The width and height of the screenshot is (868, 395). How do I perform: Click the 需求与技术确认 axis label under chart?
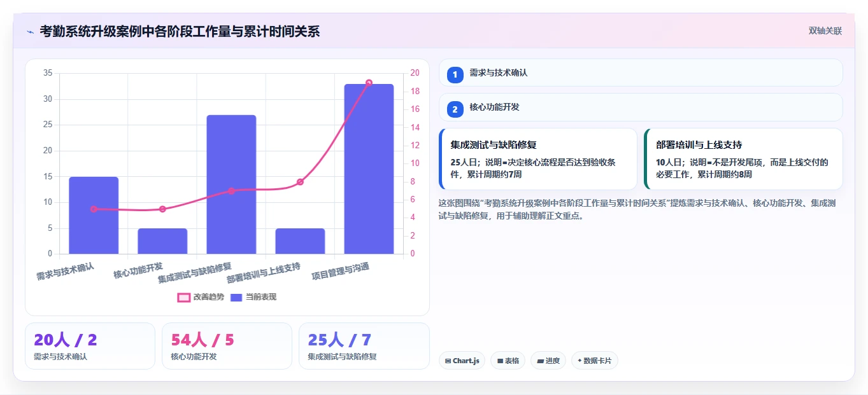click(x=65, y=272)
